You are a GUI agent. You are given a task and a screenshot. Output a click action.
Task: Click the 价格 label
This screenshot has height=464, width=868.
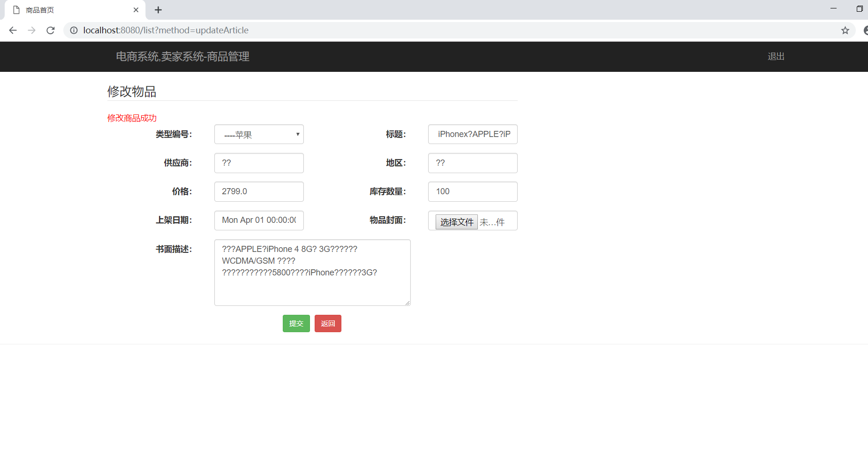[182, 191]
